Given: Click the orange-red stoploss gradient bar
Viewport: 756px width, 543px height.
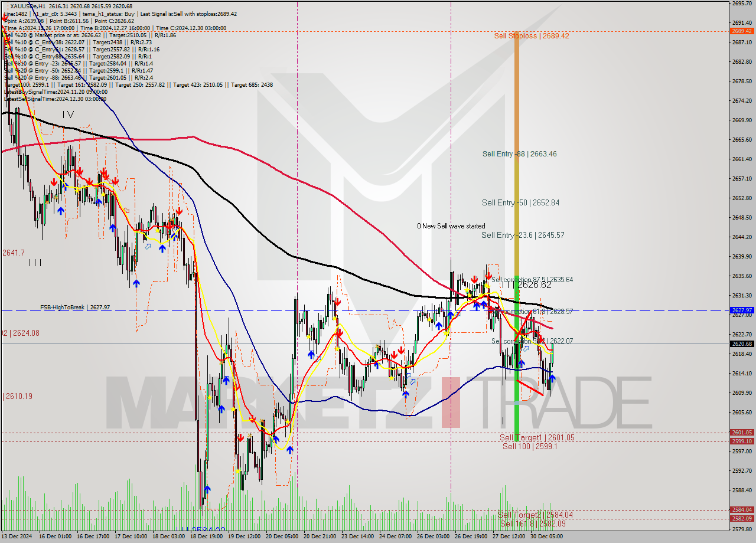Looking at the screenshot, I should coord(517,153).
